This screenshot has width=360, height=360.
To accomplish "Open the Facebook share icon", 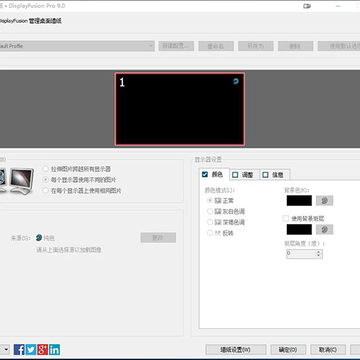I will click(x=19, y=349).
